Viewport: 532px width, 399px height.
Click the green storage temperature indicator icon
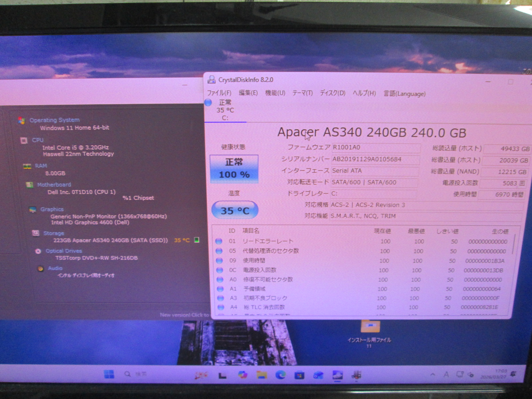pos(197,240)
